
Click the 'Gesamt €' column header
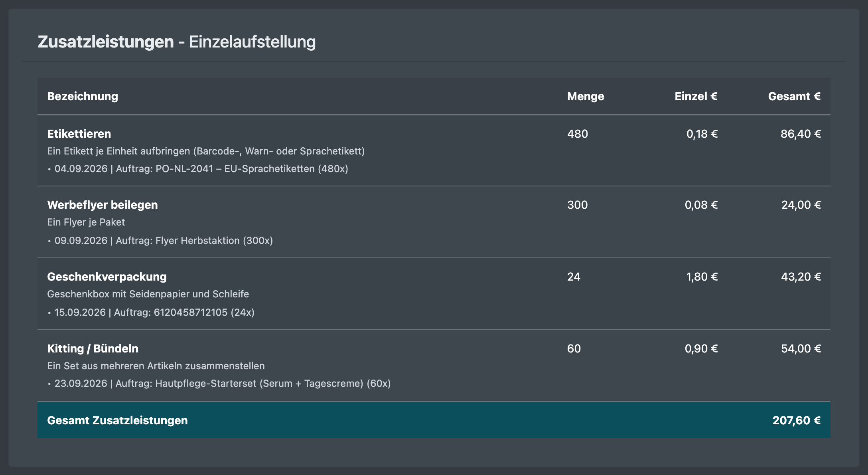794,96
